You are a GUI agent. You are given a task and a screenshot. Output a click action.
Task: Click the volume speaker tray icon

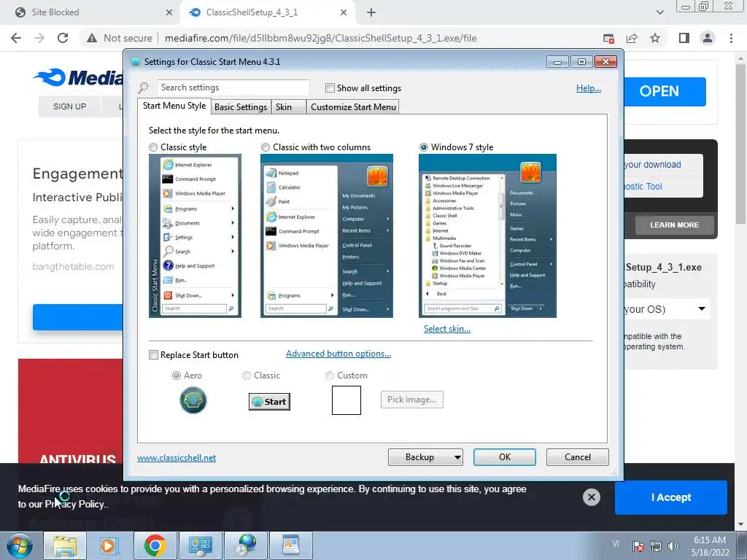(673, 545)
